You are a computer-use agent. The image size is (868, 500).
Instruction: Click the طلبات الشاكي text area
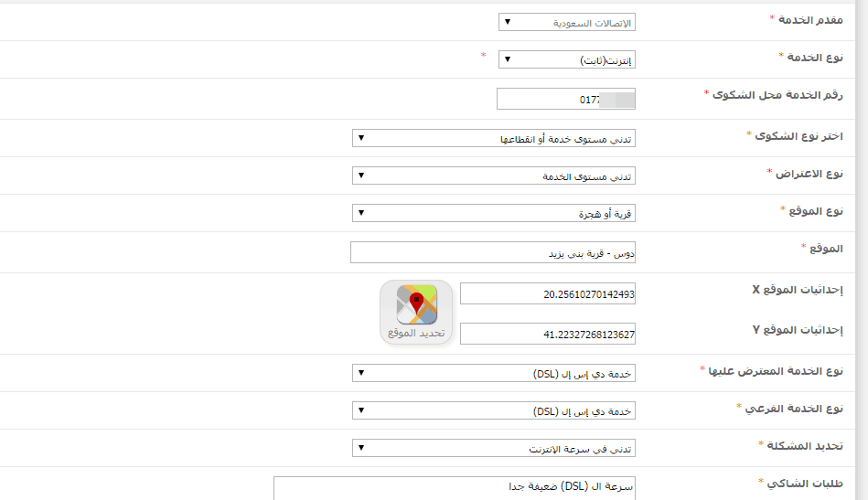pyautogui.click(x=454, y=488)
